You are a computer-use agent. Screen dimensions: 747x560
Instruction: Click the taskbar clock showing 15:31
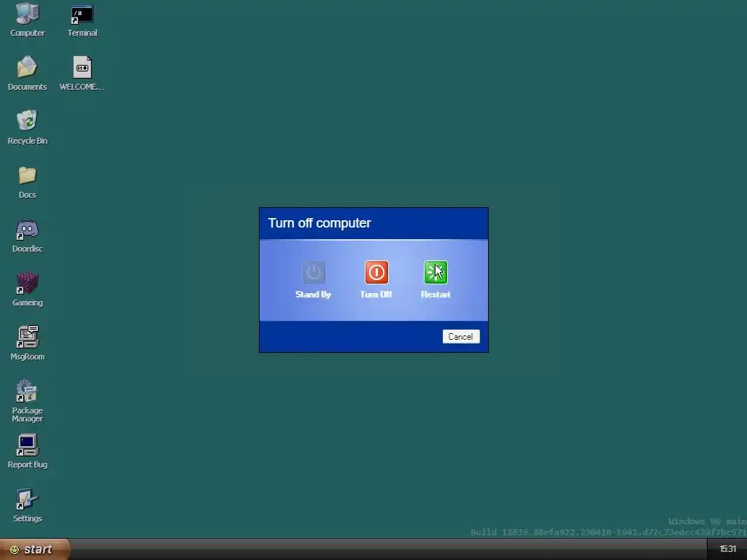pos(727,550)
